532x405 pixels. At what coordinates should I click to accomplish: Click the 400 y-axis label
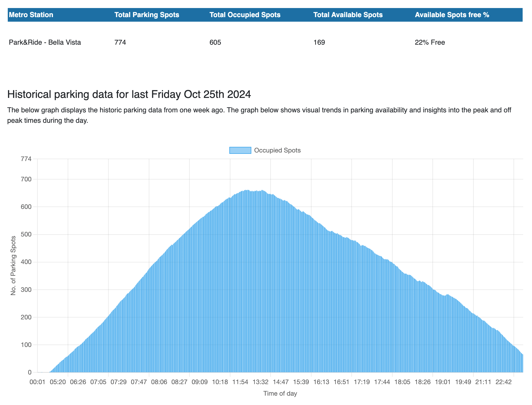tap(26, 262)
